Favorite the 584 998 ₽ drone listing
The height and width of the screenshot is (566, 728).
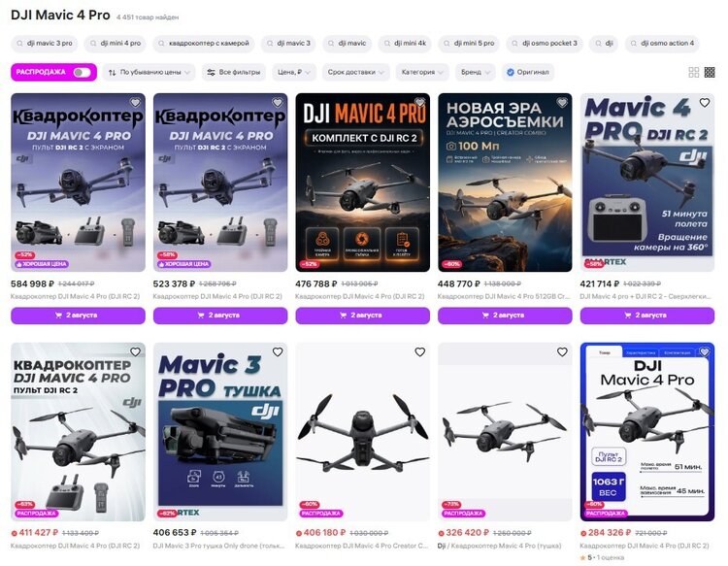pyautogui.click(x=135, y=103)
